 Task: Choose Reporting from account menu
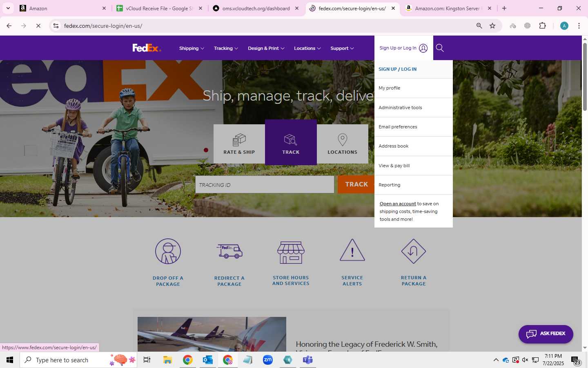coord(413,185)
